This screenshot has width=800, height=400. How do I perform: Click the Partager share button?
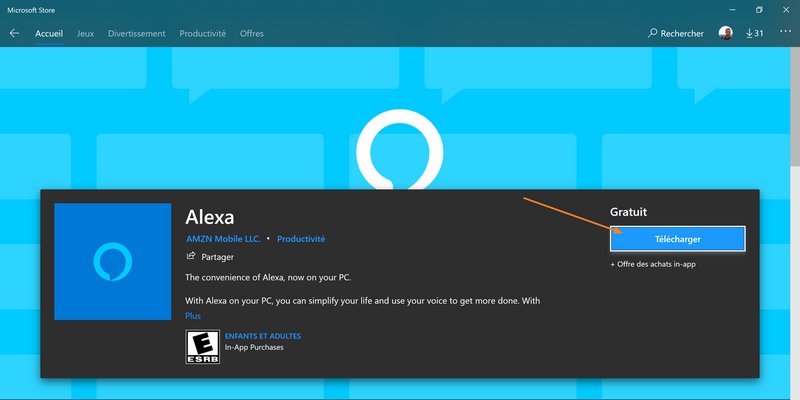[210, 257]
